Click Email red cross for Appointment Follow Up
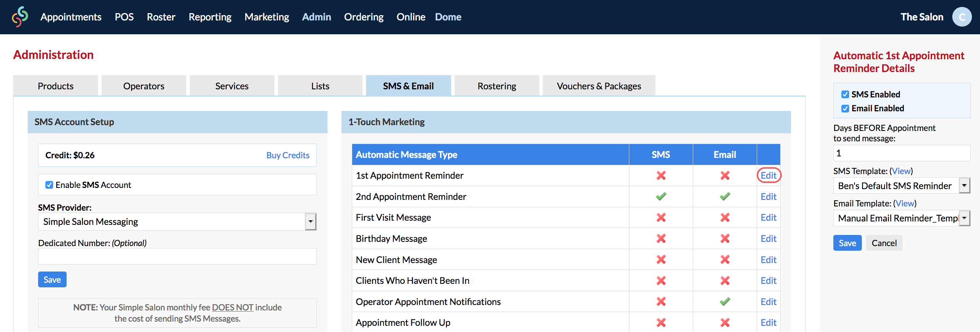This screenshot has height=332, width=980. pyautogui.click(x=725, y=323)
